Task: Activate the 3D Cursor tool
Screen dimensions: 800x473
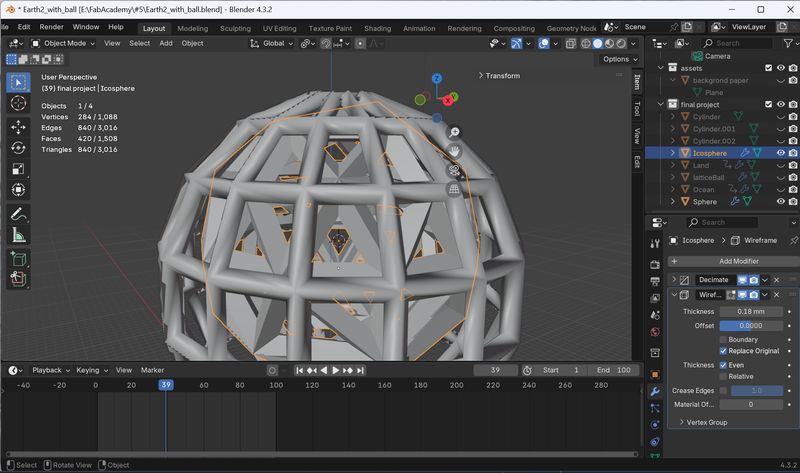Action: click(18, 103)
